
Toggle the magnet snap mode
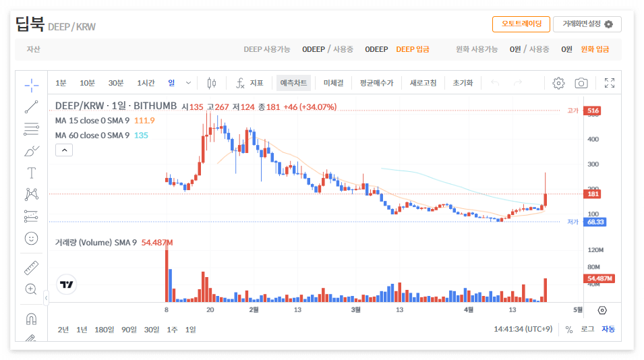(31, 319)
